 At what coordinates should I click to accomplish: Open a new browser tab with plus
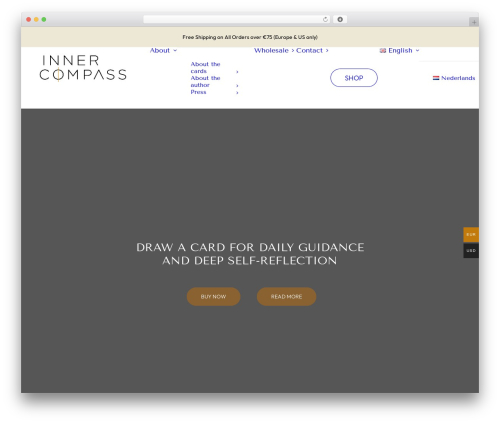pyautogui.click(x=474, y=22)
